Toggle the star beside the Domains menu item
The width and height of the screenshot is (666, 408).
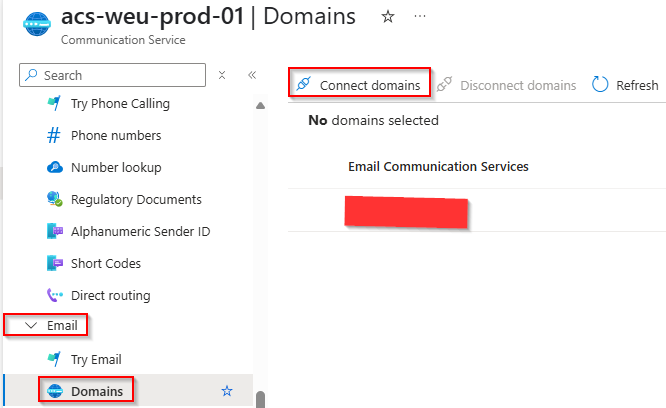click(x=226, y=391)
